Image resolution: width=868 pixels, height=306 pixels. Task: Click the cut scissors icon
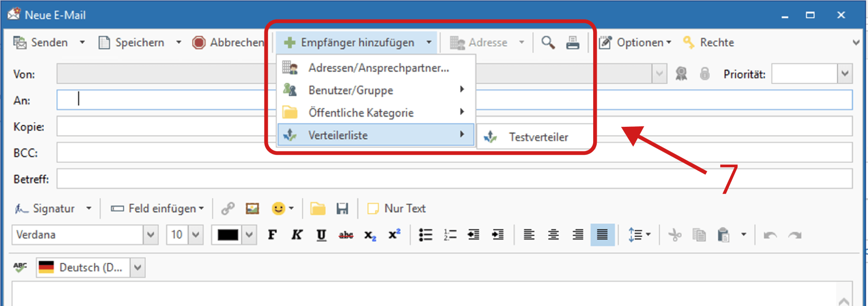[675, 235]
